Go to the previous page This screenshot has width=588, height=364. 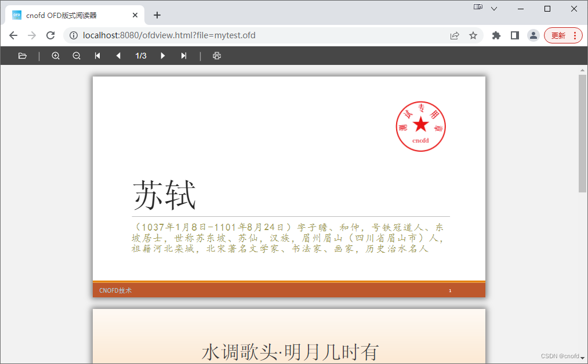(x=118, y=56)
